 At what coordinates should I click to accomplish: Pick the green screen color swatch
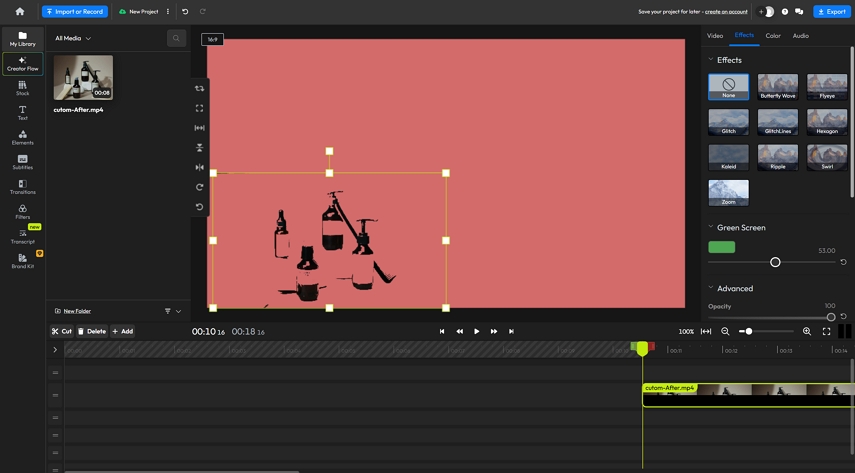(x=721, y=247)
